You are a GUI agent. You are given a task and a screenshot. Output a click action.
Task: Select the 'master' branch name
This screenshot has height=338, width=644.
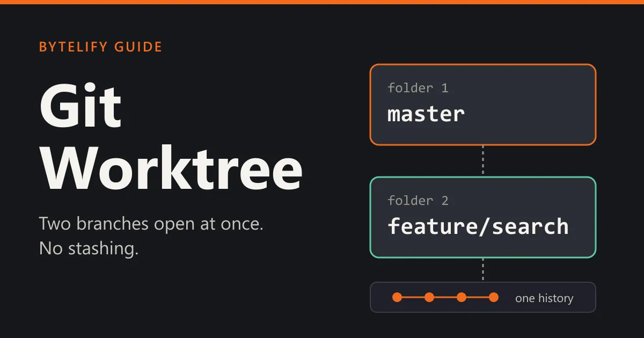click(426, 114)
